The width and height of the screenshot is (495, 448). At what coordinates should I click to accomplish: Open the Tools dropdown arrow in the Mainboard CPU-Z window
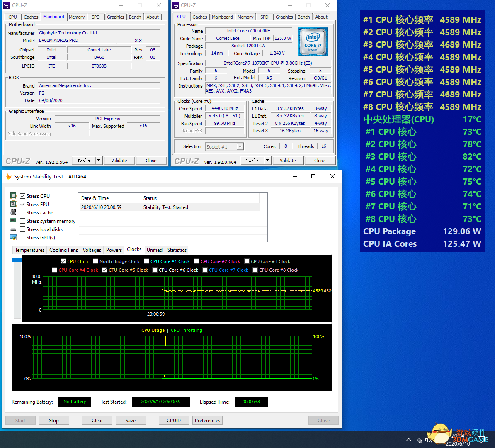tap(99, 161)
